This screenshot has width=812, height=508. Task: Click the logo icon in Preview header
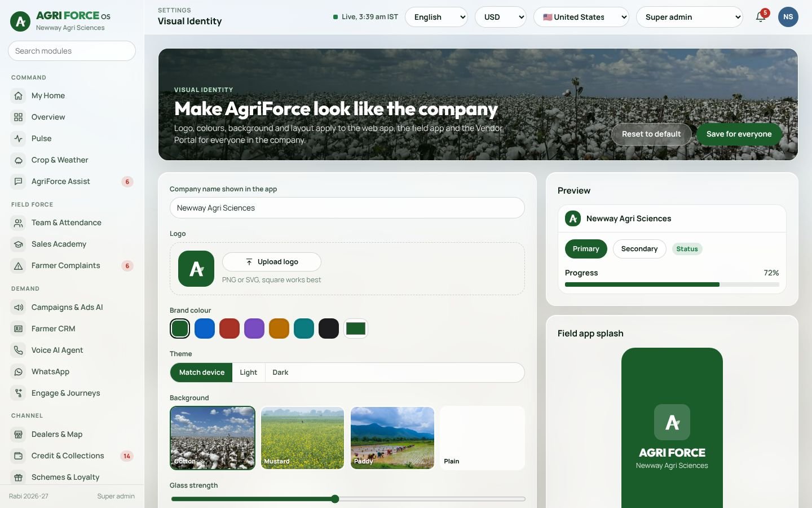pyautogui.click(x=573, y=218)
